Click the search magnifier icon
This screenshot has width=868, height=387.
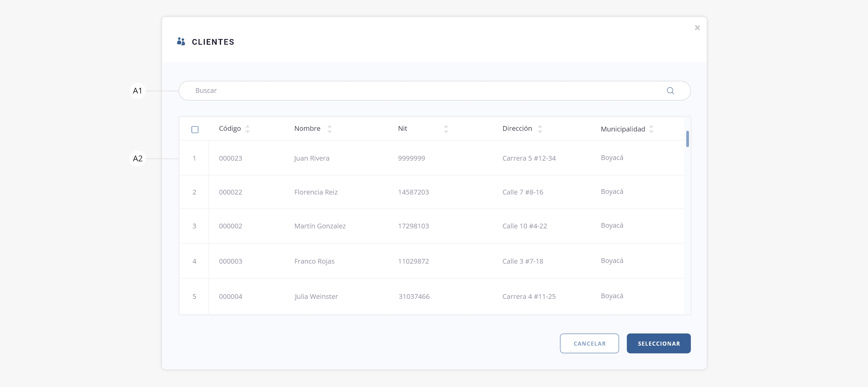[670, 90]
